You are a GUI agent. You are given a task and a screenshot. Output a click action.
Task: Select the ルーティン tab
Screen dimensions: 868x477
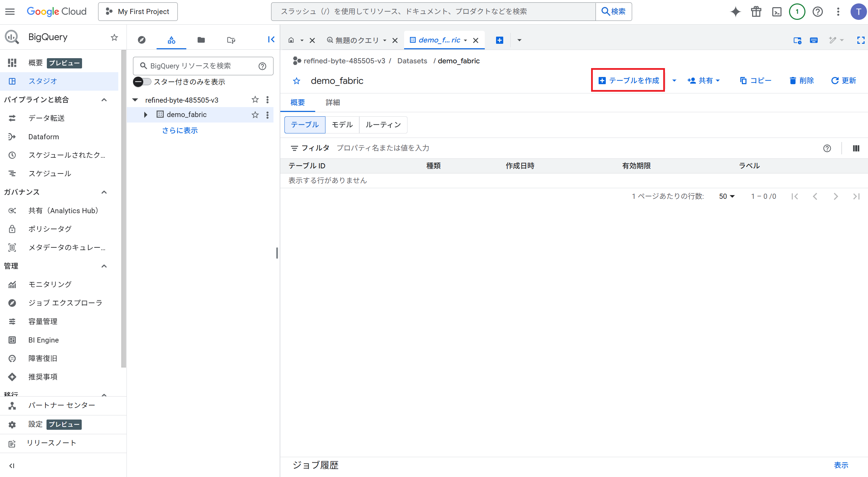click(383, 125)
